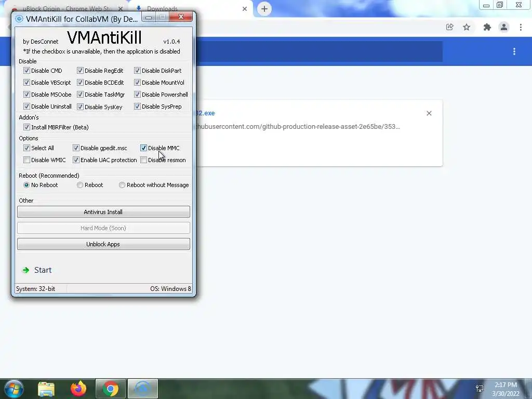Toggle Disable Uninstall checkbox
532x399 pixels.
tap(26, 107)
